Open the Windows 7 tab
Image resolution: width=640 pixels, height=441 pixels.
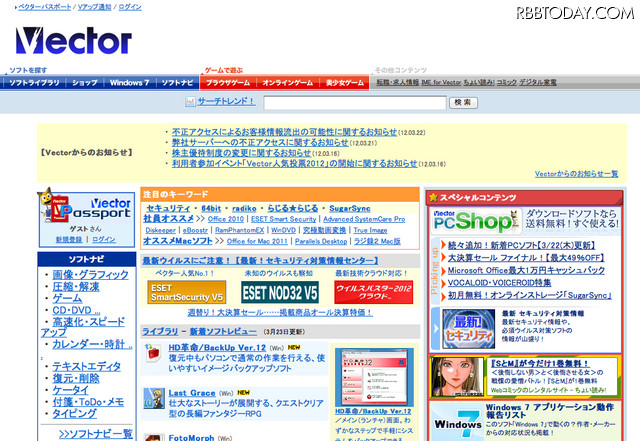(x=129, y=83)
